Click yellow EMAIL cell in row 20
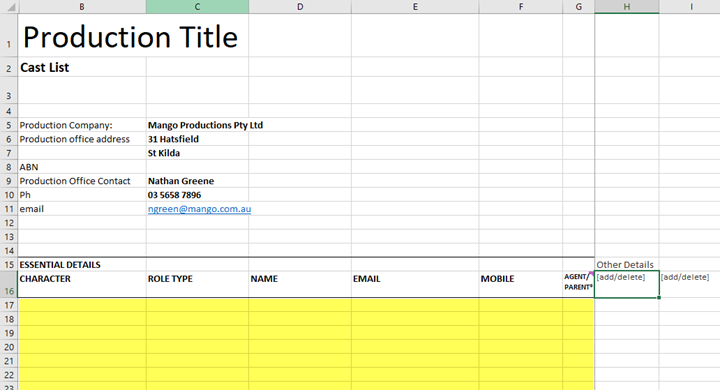The image size is (720, 390). [415, 347]
